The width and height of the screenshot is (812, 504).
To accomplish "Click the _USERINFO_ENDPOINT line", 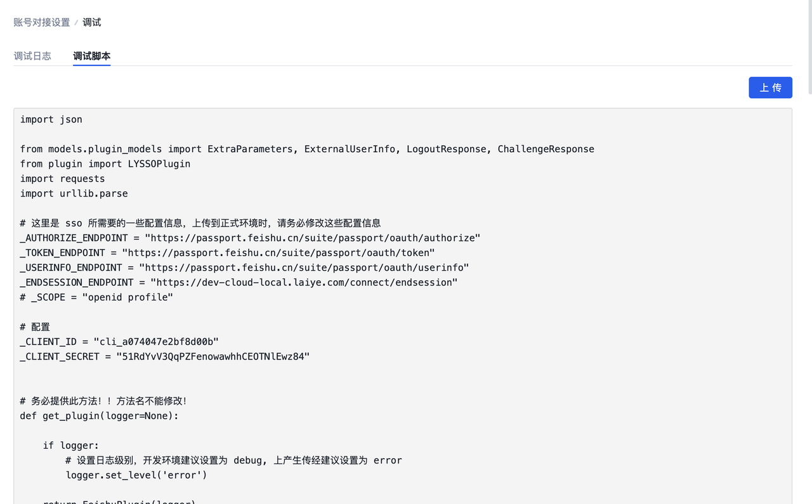I will click(x=244, y=268).
